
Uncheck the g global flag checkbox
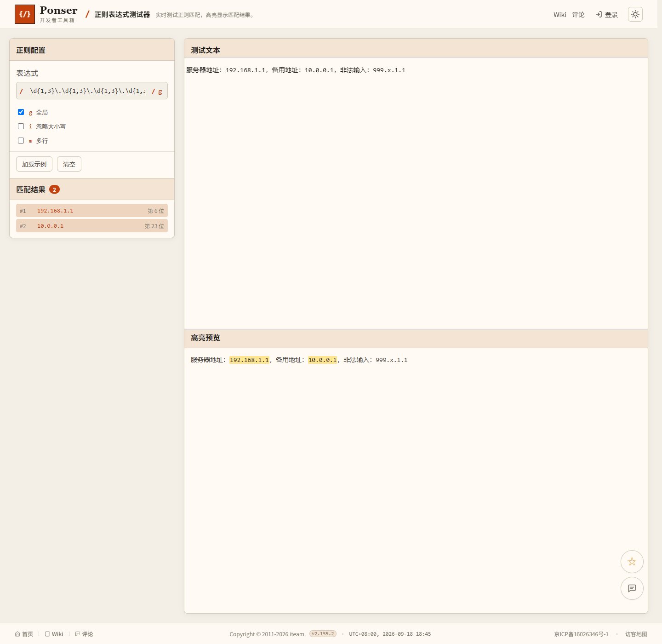tap(21, 112)
